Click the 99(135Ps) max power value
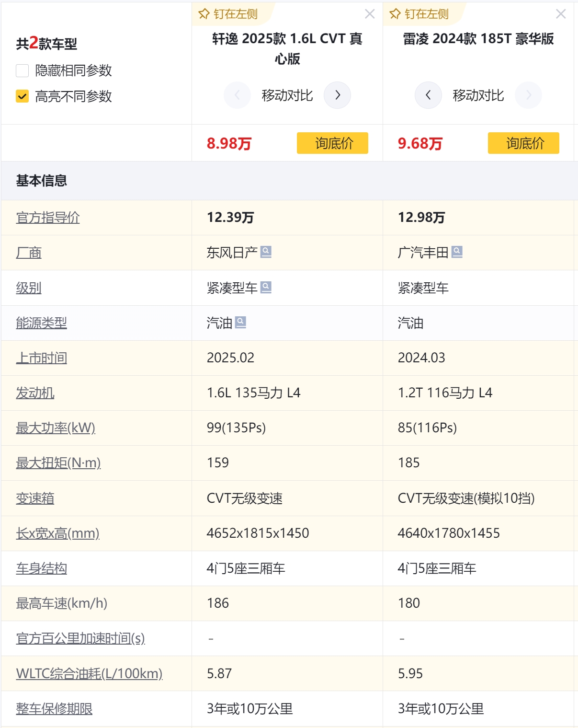 click(236, 428)
